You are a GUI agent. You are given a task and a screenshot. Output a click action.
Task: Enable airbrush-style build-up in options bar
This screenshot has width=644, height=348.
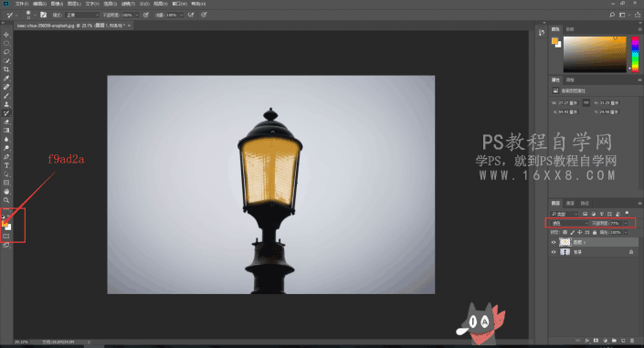[x=191, y=15]
